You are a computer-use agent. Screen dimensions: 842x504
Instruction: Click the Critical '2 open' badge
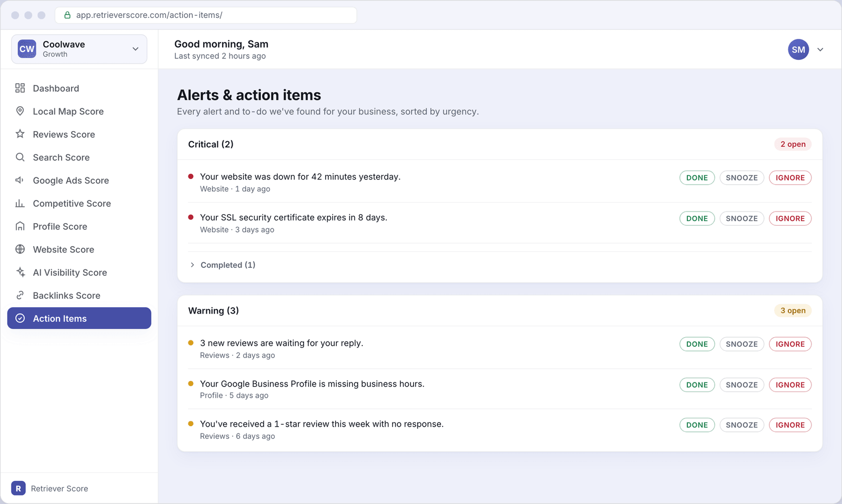(793, 144)
